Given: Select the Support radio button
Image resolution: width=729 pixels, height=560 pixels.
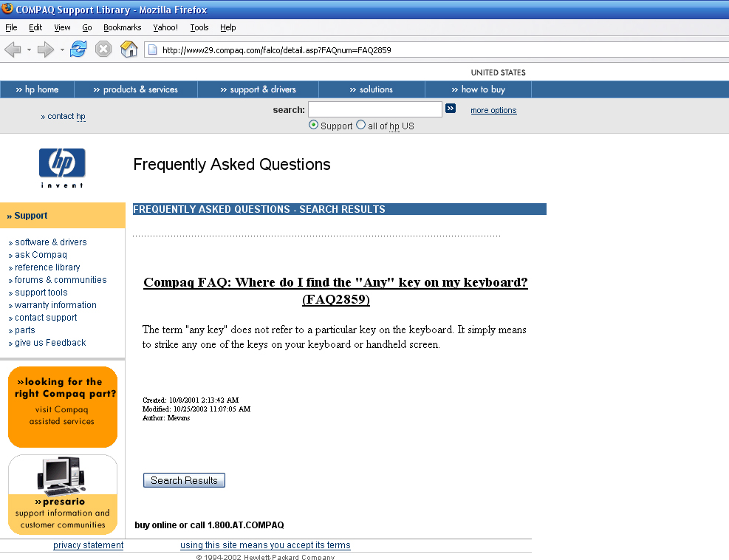Looking at the screenshot, I should point(313,125).
